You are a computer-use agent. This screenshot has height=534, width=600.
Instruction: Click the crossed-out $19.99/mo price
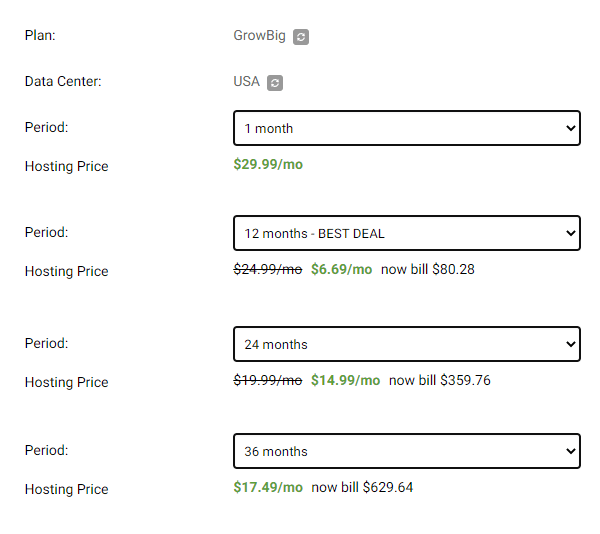pos(267,380)
